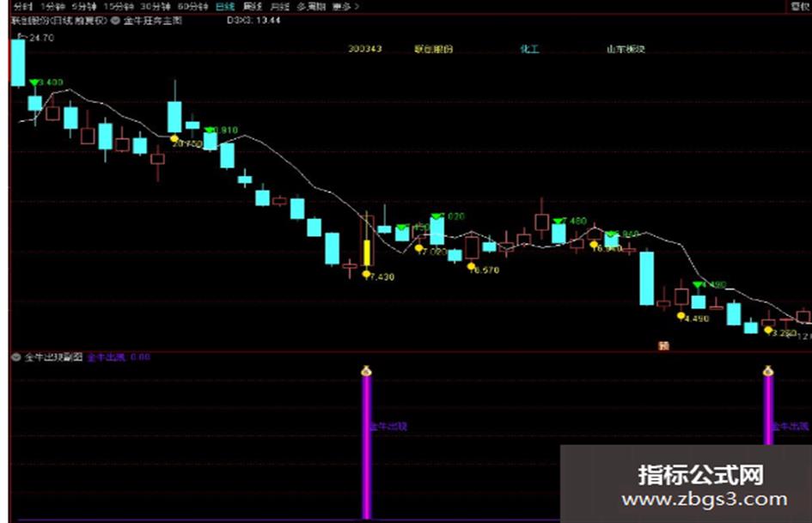Click the 山东板块 region label
The image size is (812, 523).
[626, 49]
